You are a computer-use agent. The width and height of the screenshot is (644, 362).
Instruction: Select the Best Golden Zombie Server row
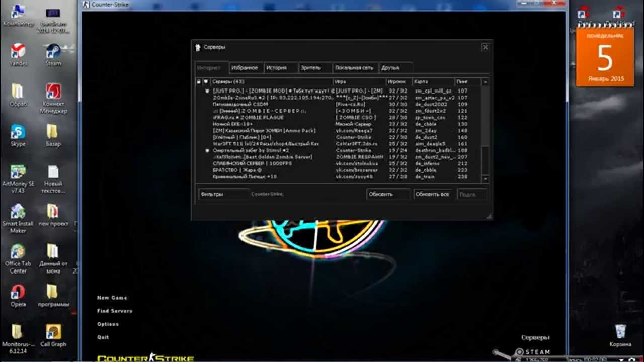(338, 157)
